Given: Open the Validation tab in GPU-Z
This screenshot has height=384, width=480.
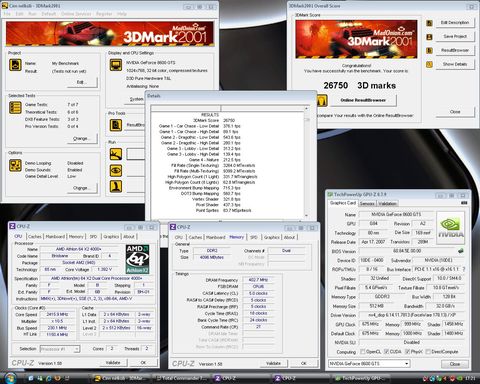Looking at the screenshot, I should [x=387, y=203].
